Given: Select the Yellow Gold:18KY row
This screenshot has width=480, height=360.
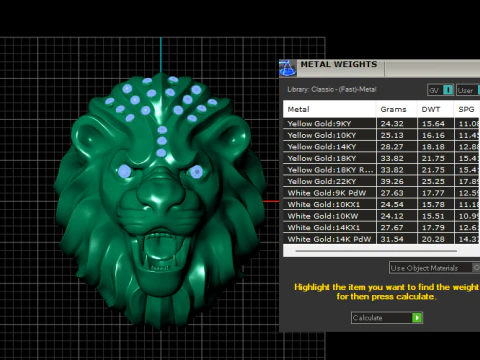Looking at the screenshot, I should pos(381,158).
